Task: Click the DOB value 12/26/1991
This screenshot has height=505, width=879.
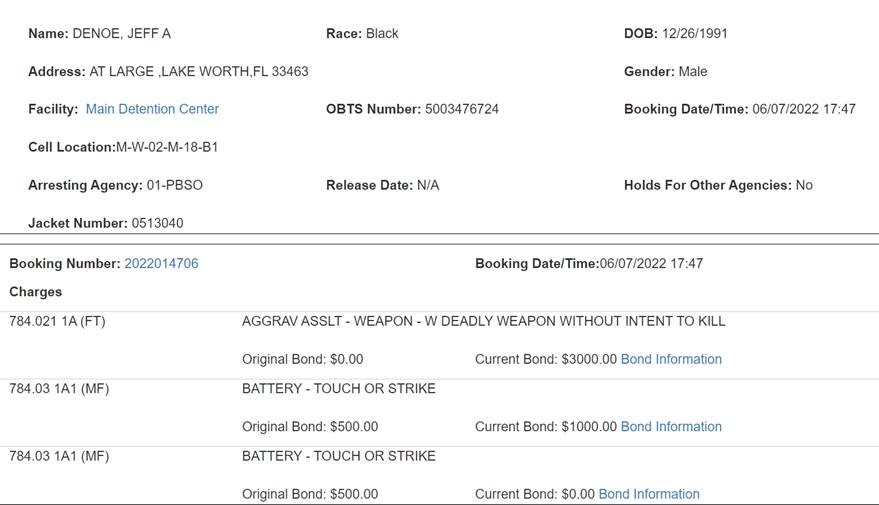Action: 695,34
